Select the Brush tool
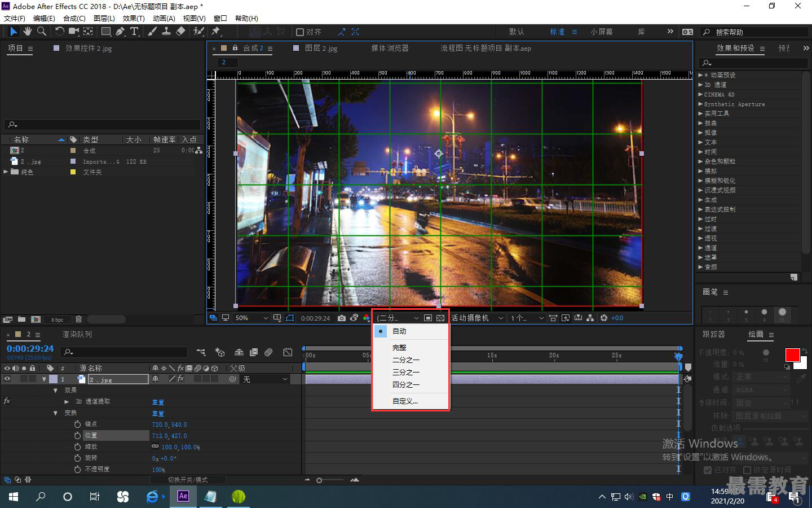This screenshot has width=812, height=508. tap(152, 32)
